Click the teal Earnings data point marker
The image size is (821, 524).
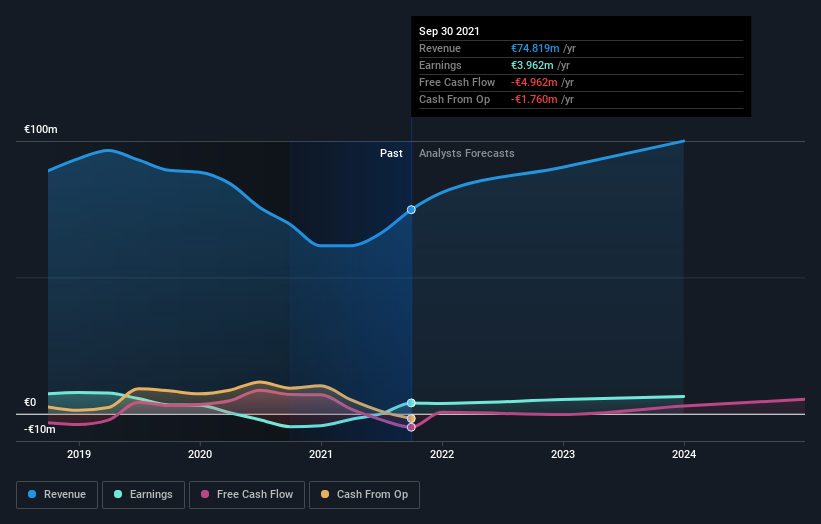tap(411, 403)
